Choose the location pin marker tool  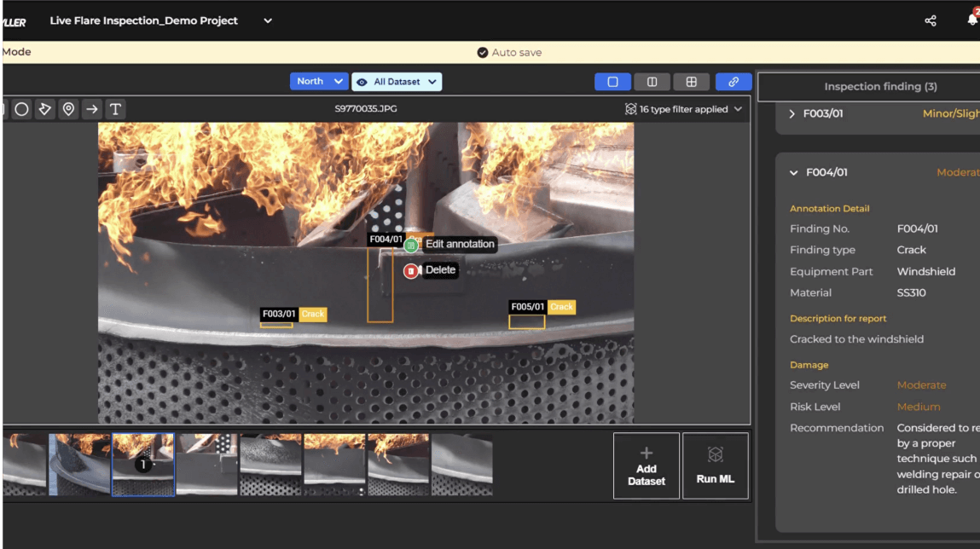point(68,109)
